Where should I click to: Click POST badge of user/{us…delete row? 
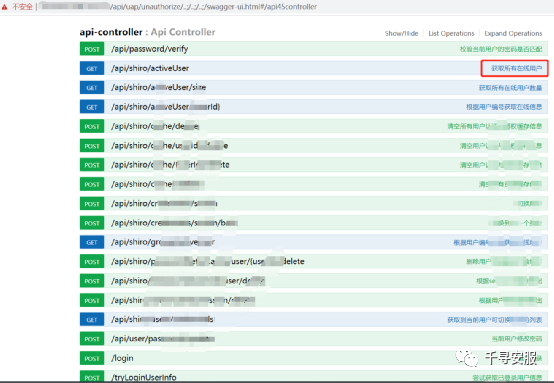92,262
